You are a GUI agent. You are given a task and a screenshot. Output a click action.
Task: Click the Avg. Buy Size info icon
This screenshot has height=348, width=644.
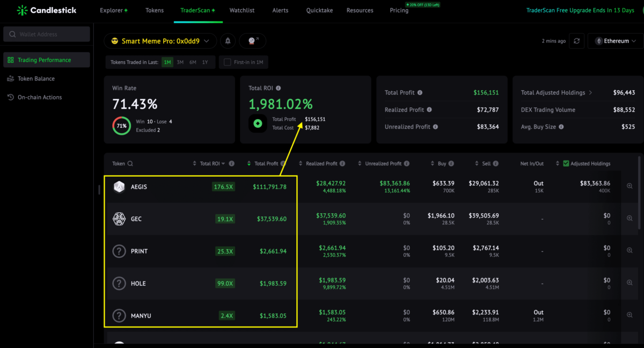[x=561, y=127]
